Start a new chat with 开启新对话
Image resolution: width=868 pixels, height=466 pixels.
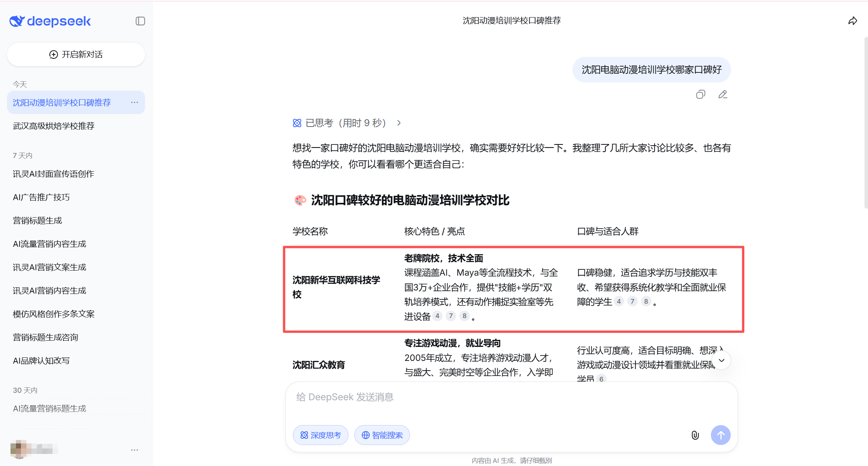76,55
